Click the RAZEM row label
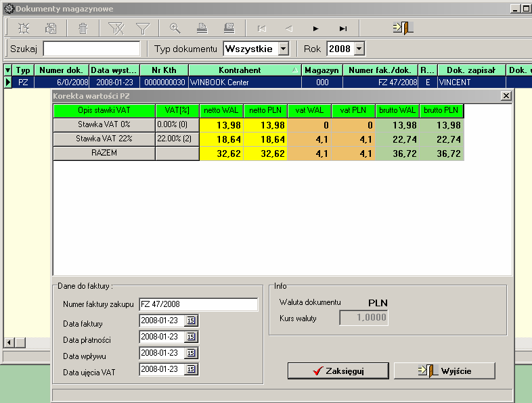532x403 pixels. (104, 153)
